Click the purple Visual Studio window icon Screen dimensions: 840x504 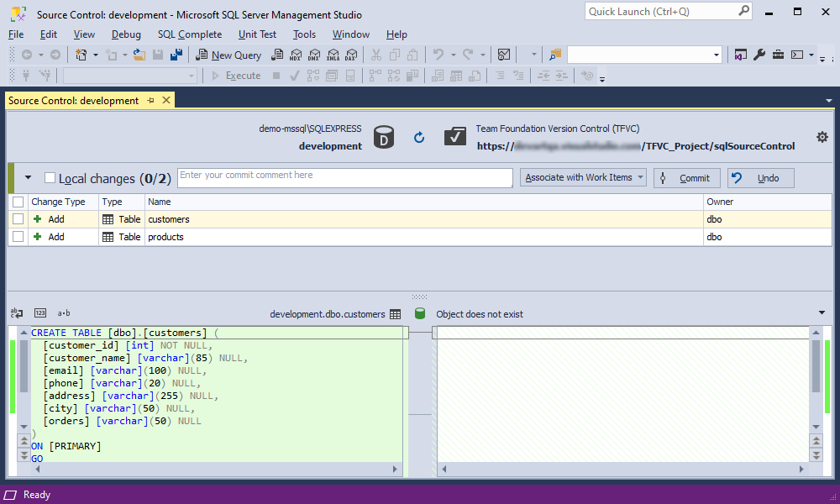tap(740, 55)
